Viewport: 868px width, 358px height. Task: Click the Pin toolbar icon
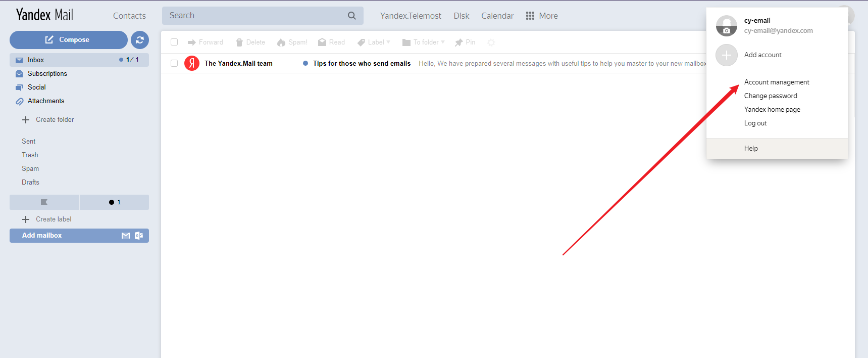coord(458,42)
